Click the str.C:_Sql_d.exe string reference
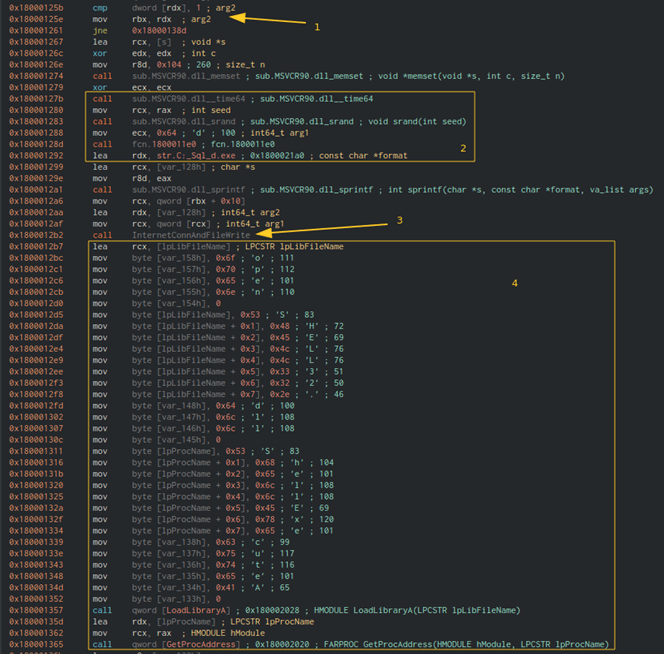 click(196, 156)
